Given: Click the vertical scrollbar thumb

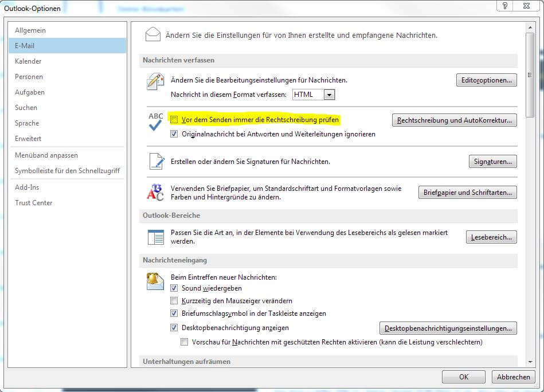Looking at the screenshot, I should coord(530,75).
